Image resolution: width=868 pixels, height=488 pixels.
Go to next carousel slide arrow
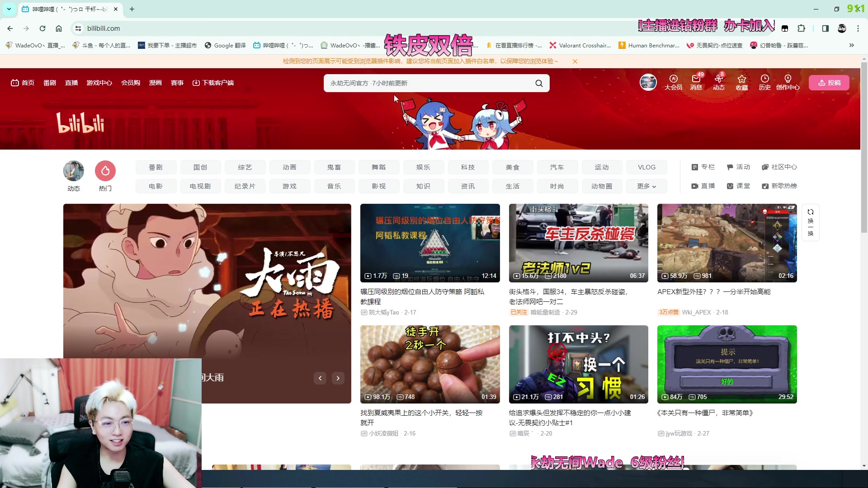[338, 378]
